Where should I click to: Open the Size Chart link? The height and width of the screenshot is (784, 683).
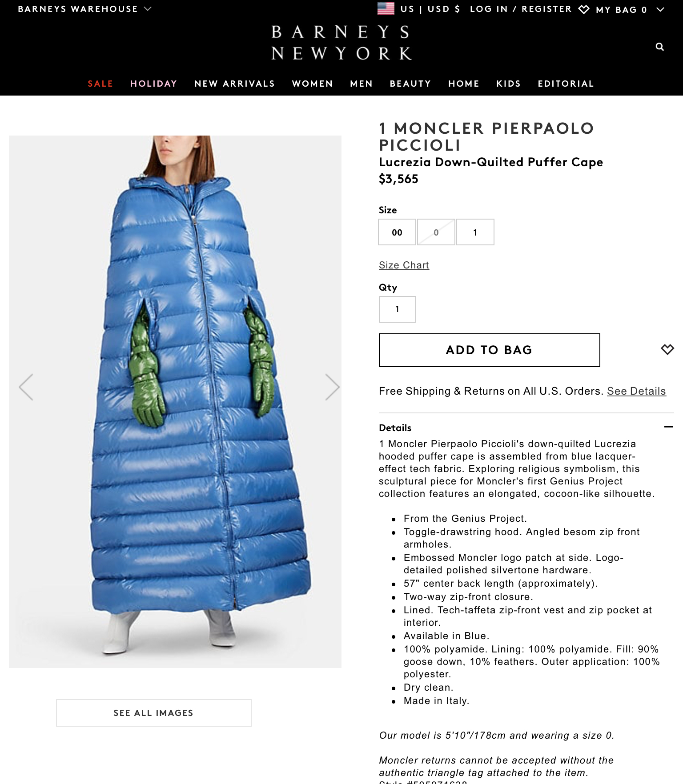[x=404, y=265]
